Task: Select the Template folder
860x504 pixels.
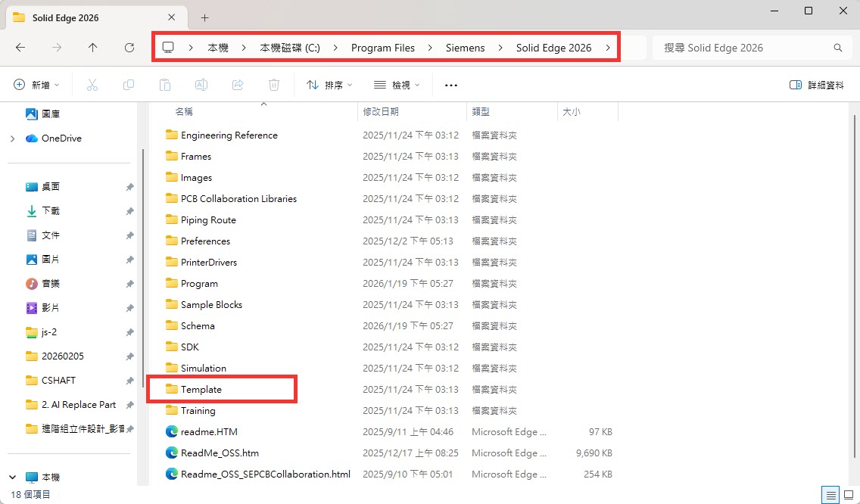Action: 201,389
